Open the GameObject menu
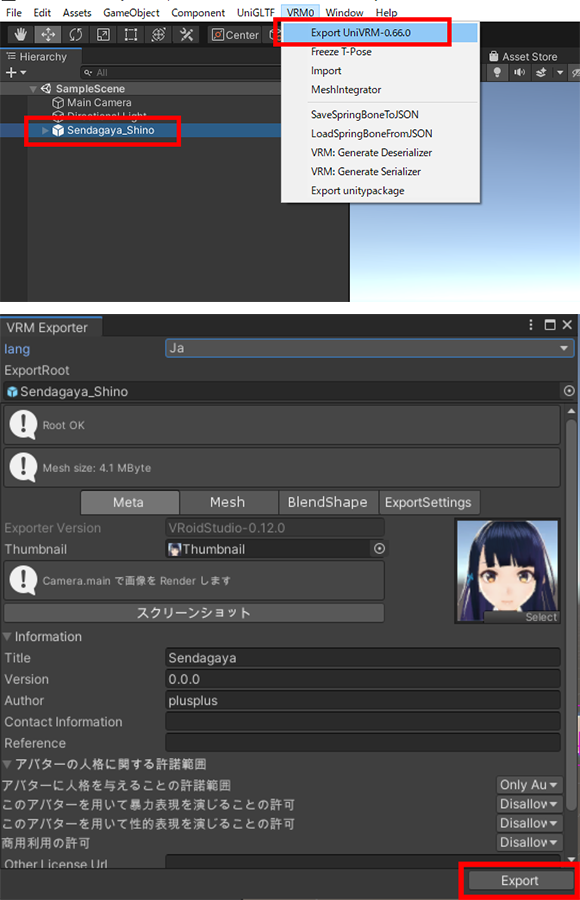Image resolution: width=580 pixels, height=900 pixels. 132,13
